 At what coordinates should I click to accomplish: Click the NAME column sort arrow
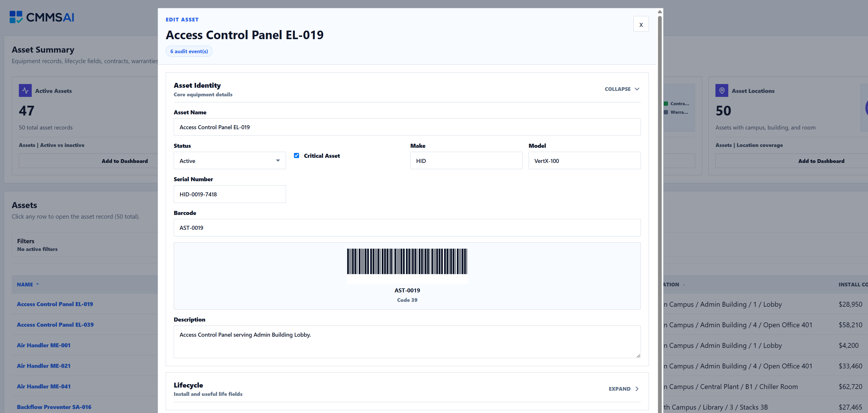click(37, 284)
